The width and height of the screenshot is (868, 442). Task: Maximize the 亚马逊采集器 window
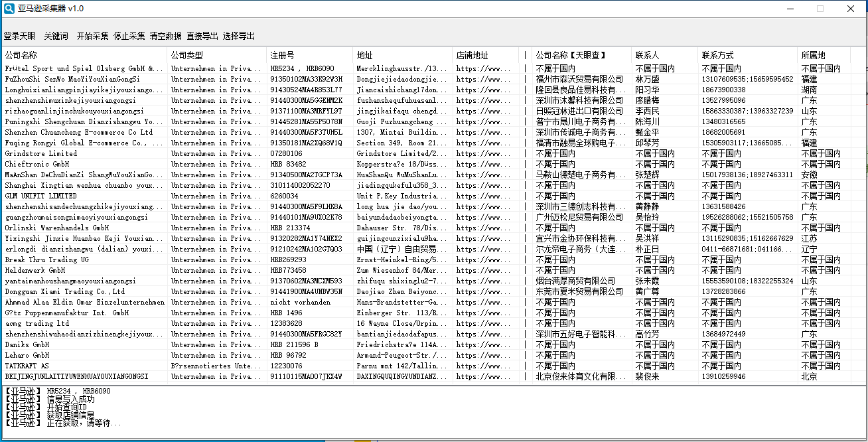[x=820, y=9]
